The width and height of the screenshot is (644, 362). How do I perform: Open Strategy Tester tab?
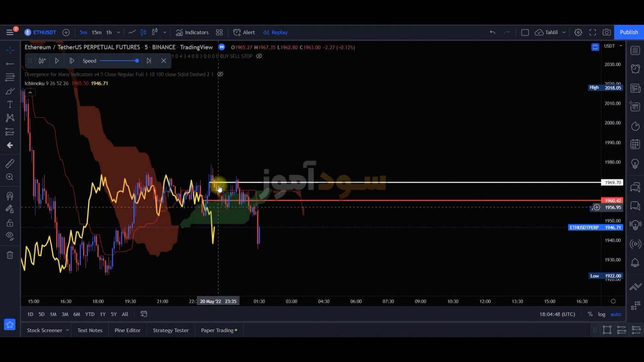pyautogui.click(x=171, y=330)
